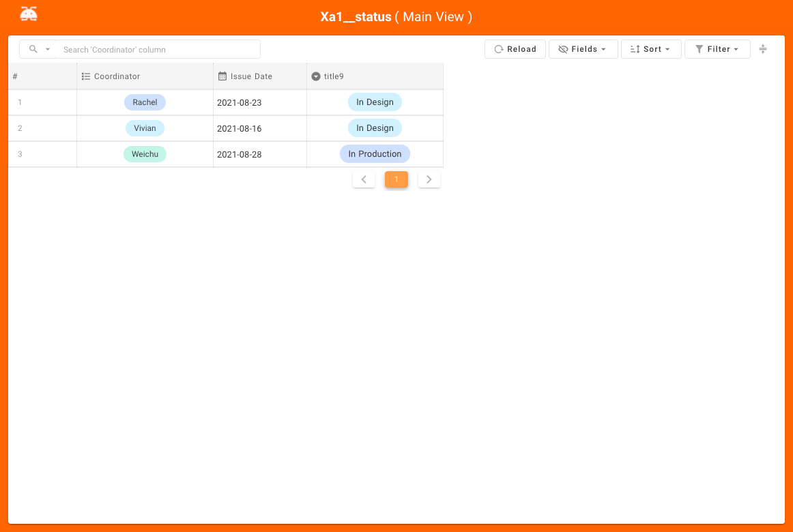Expand the search options chevron
This screenshot has width=793, height=532.
coord(46,48)
